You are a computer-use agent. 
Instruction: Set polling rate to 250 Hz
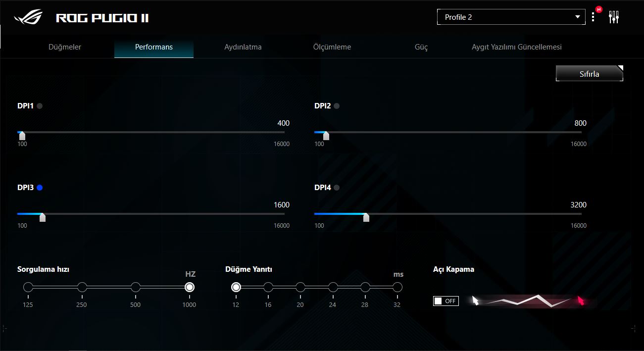pos(82,287)
